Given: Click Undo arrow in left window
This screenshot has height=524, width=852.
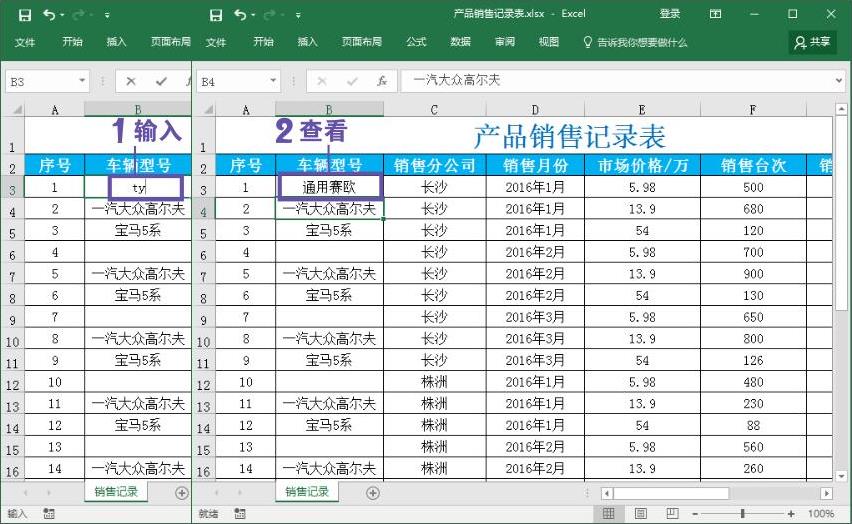Looking at the screenshot, I should [x=49, y=15].
